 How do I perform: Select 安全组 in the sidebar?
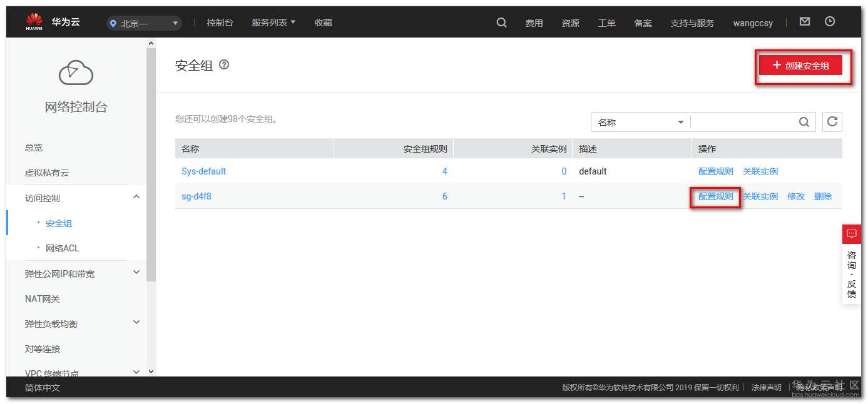pyautogui.click(x=59, y=223)
